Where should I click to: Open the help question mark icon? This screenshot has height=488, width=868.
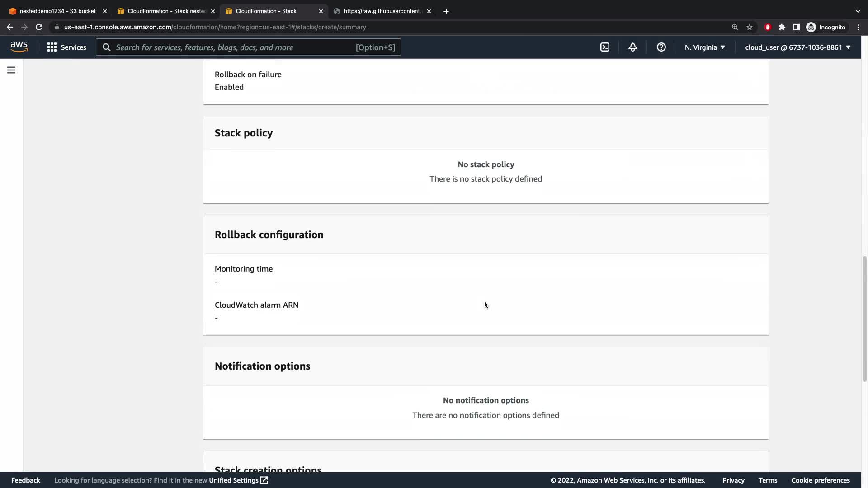[661, 47]
